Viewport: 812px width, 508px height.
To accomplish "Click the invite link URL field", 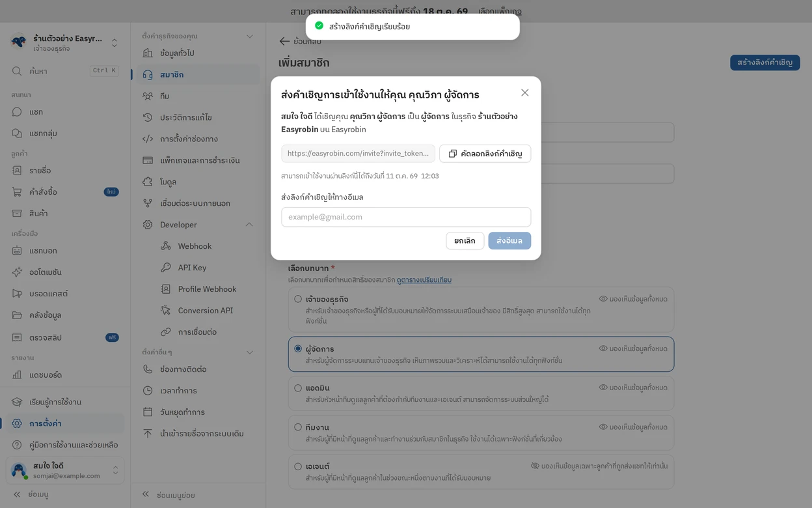I will pos(358,154).
